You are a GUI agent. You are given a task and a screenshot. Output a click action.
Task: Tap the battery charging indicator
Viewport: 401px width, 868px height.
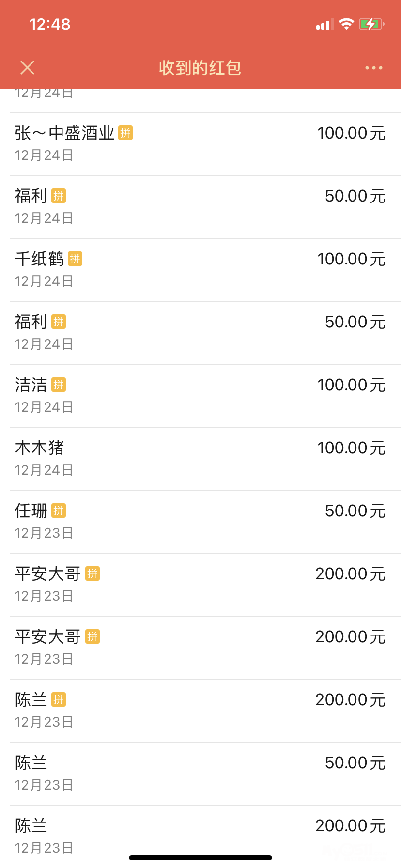(371, 24)
